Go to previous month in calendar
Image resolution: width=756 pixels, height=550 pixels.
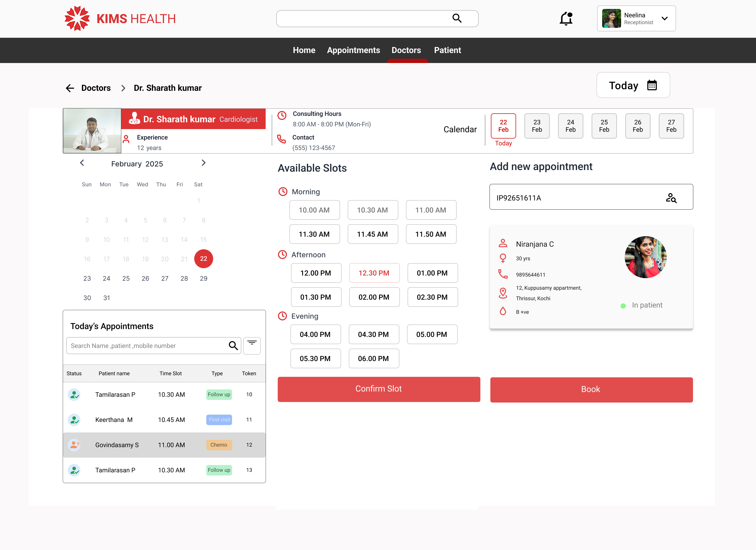(82, 163)
